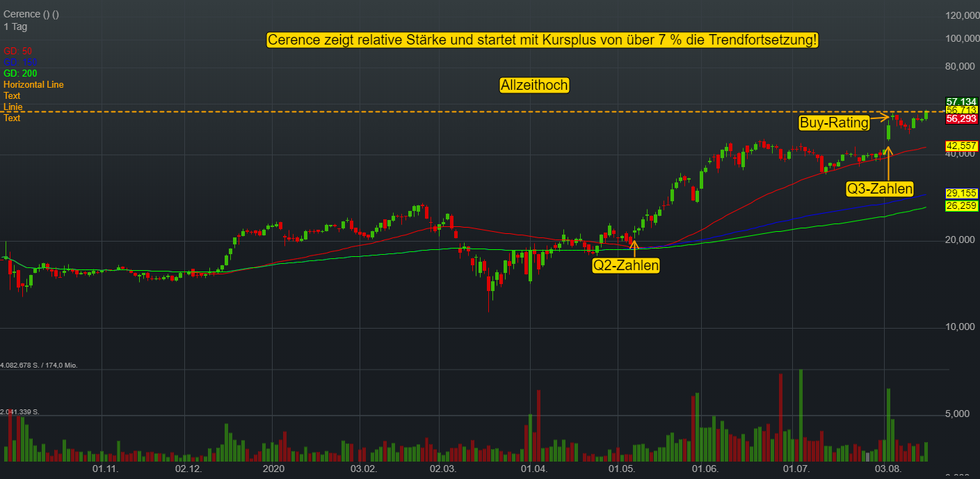The height and width of the screenshot is (479, 980).
Task: Click the yellow 56,713 price tag
Action: [961, 110]
